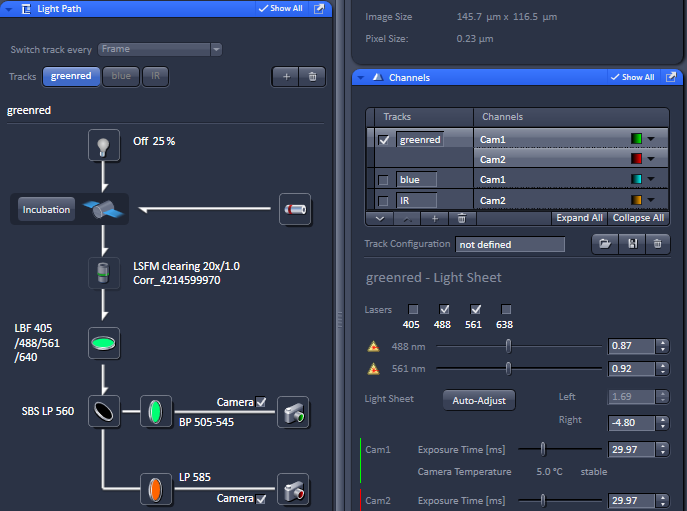Open the LBF 405/488/561/640 filter icon
The height and width of the screenshot is (511, 687).
[x=103, y=340]
